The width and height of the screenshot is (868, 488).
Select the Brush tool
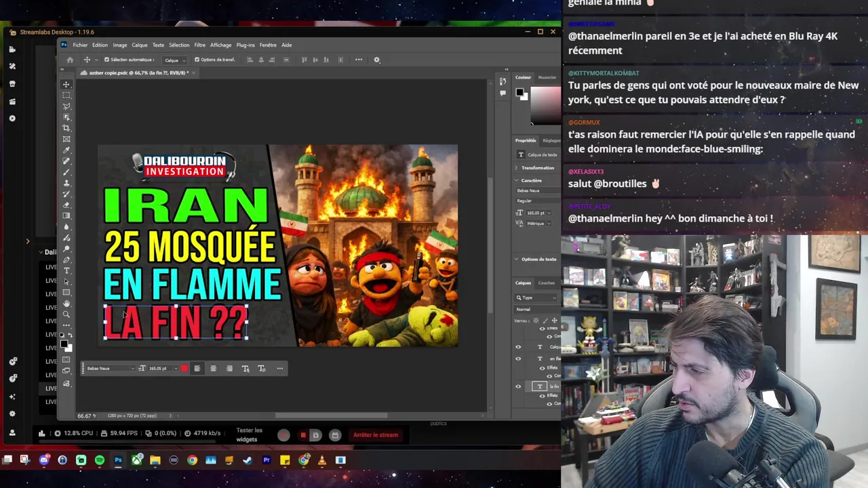pos(66,172)
